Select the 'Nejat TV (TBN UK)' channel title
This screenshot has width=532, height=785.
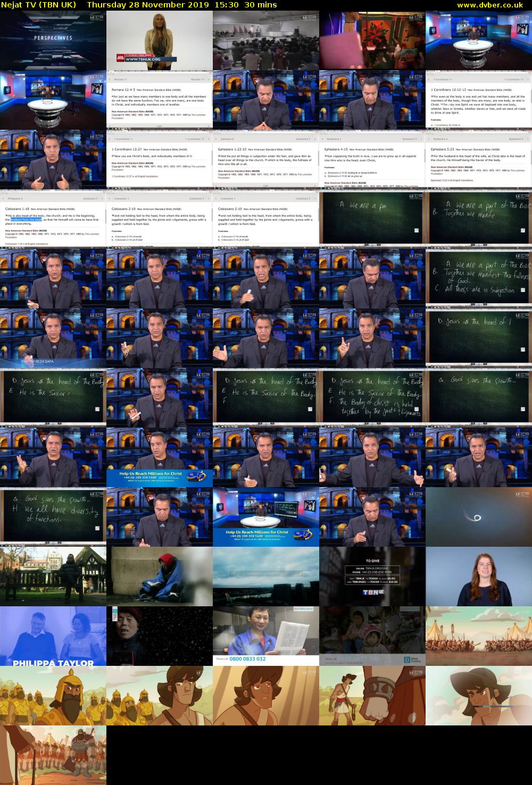(x=38, y=5)
